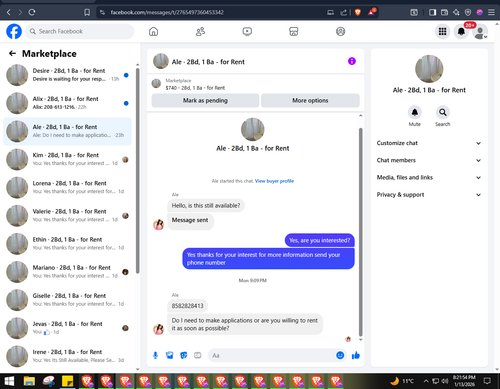The image size is (500, 389).
Task: Open the emoji picker in message box
Action: pos(340,355)
